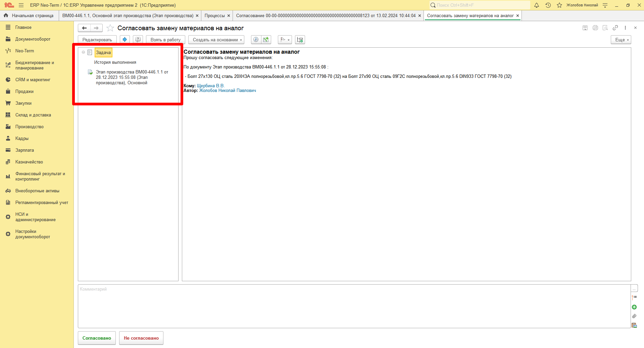Open notifications bell in title bar
Image resolution: width=644 pixels, height=348 pixels.
[x=537, y=5]
